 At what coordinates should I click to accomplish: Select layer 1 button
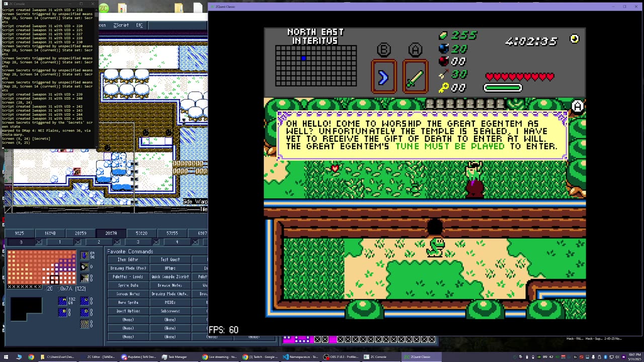(59, 242)
